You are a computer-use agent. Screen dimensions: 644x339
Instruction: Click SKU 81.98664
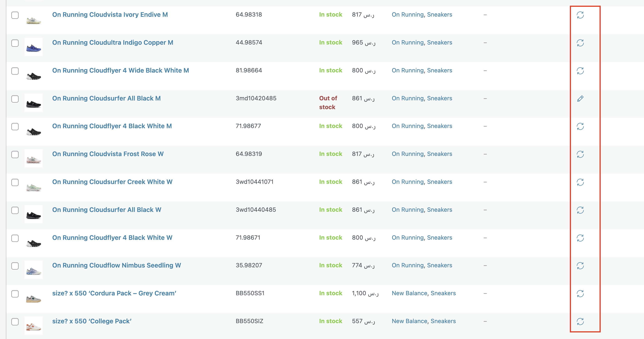click(x=249, y=70)
